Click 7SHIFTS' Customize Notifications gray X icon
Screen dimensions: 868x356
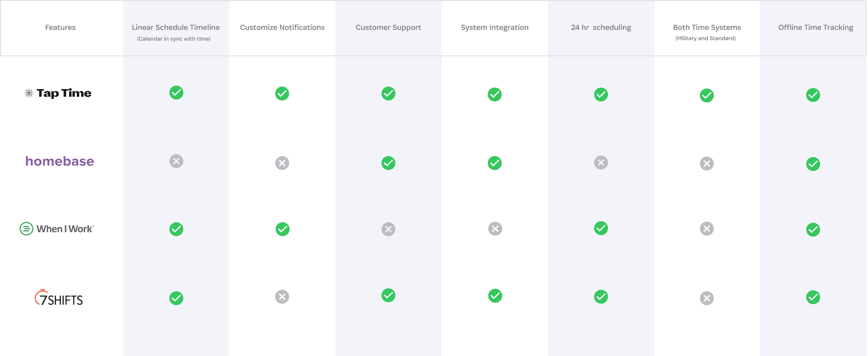tap(282, 297)
